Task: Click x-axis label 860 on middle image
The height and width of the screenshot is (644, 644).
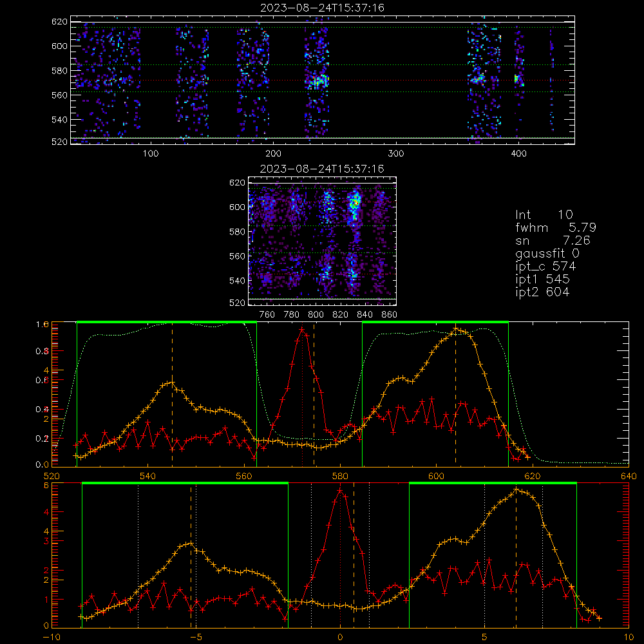Action: (390, 315)
